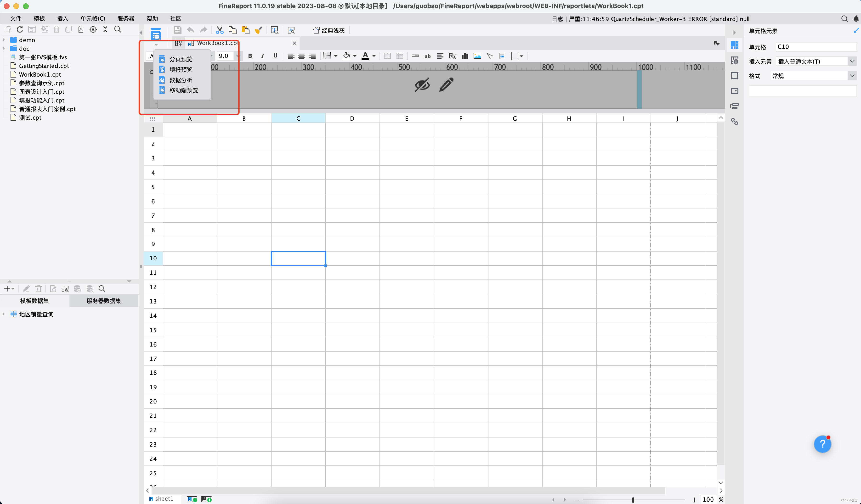Open the 插入元素 dropdown
Image resolution: width=861 pixels, height=504 pixels.
click(x=852, y=62)
